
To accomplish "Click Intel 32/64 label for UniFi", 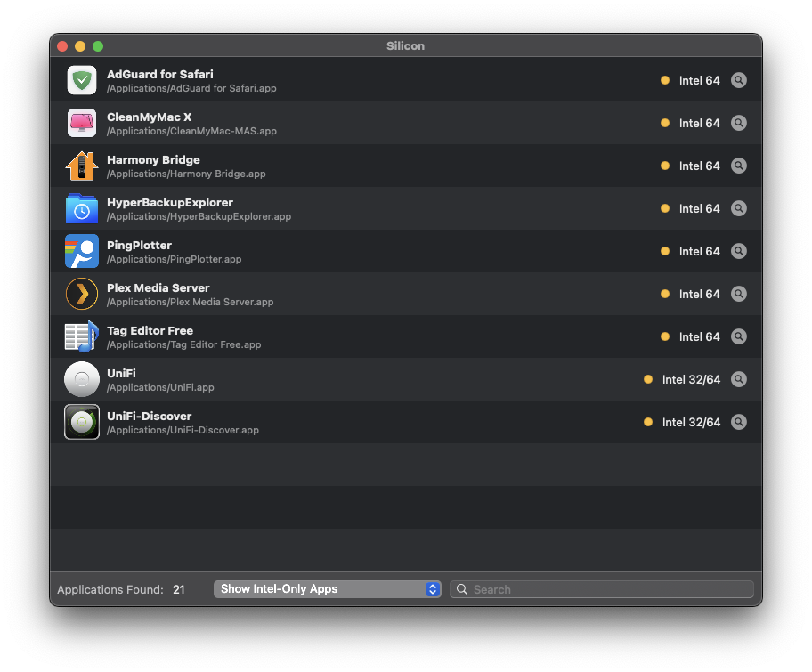I will coord(691,379).
